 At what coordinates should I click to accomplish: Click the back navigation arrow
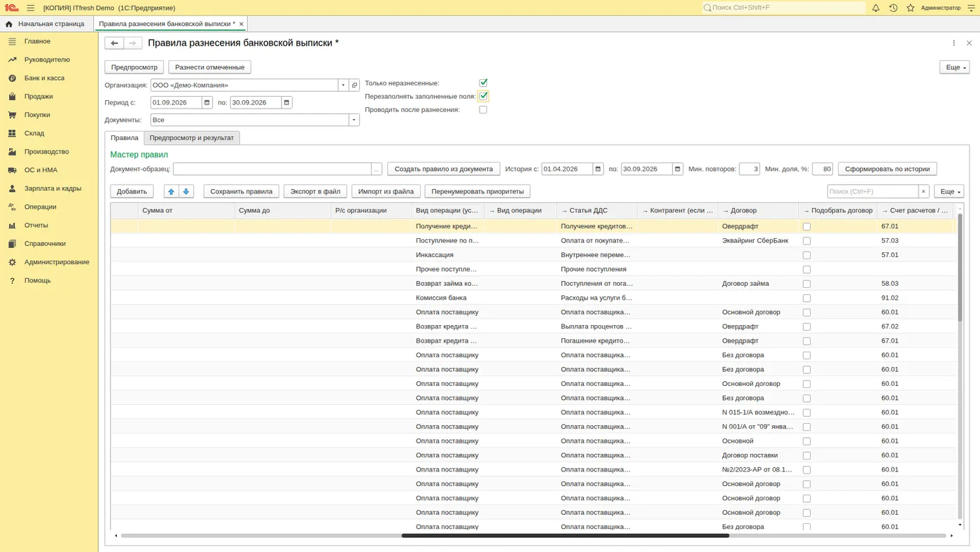[114, 43]
